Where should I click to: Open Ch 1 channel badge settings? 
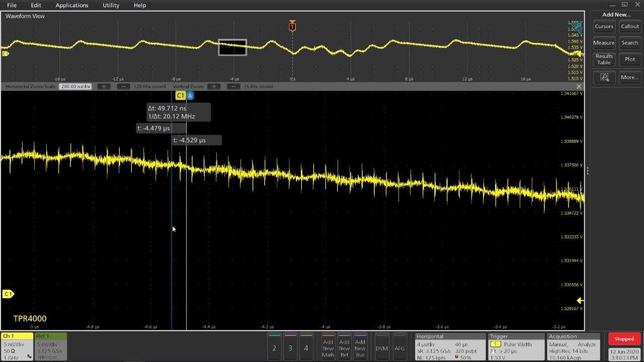[x=17, y=346]
